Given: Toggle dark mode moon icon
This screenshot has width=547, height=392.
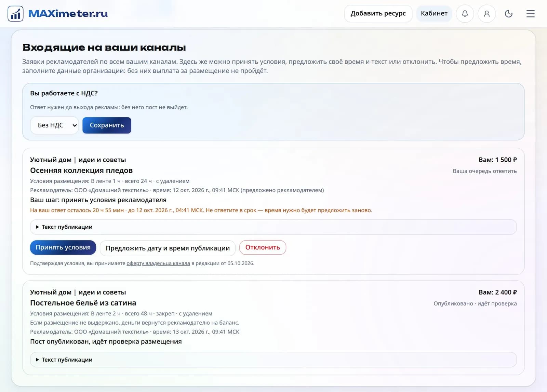Looking at the screenshot, I should (x=509, y=14).
